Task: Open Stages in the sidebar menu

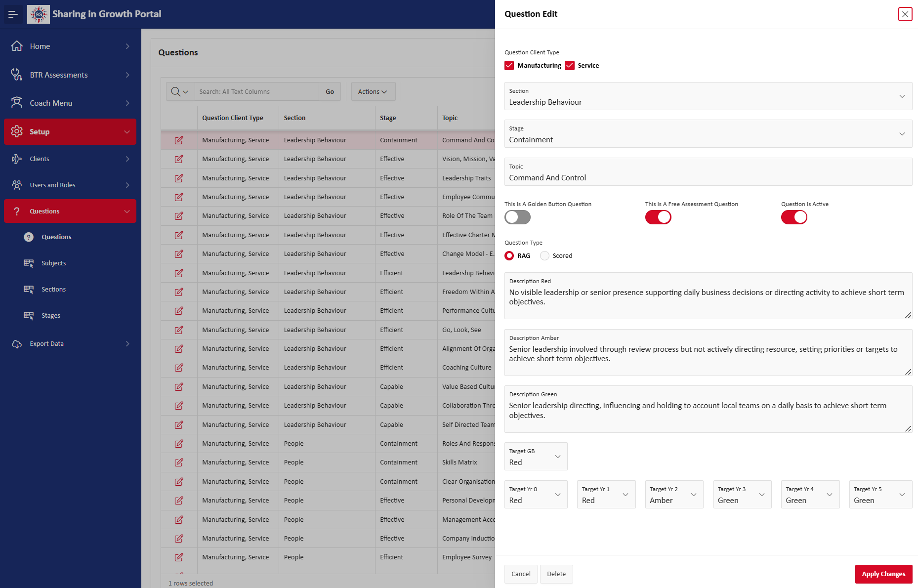Action: tap(51, 316)
